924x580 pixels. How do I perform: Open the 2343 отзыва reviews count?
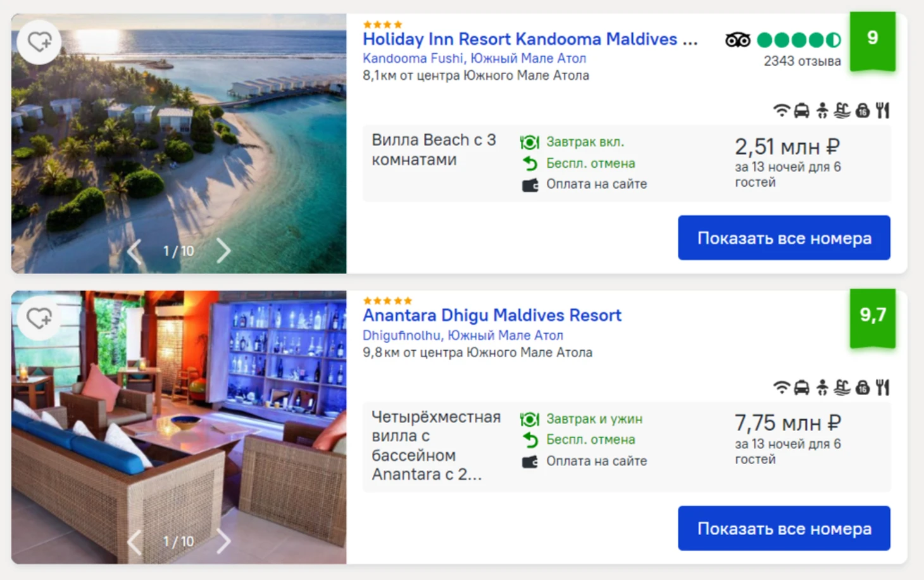pyautogui.click(x=802, y=61)
